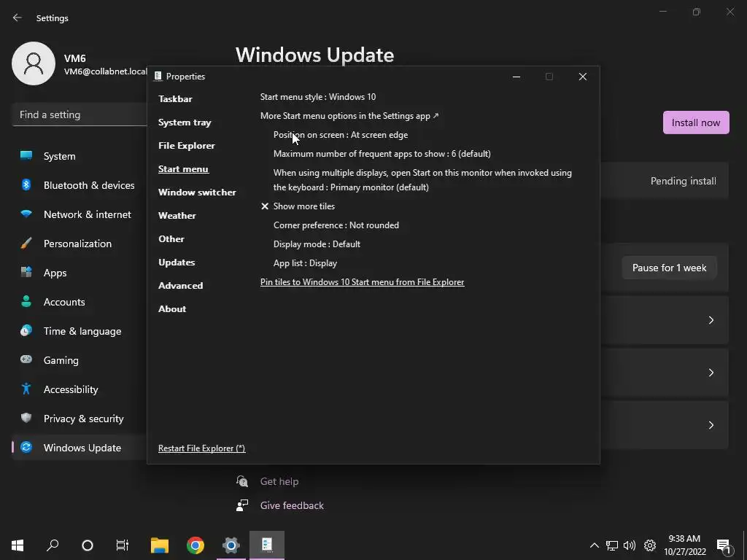This screenshot has height=560, width=747.
Task: Click the Properties window title icon
Action: [158, 76]
